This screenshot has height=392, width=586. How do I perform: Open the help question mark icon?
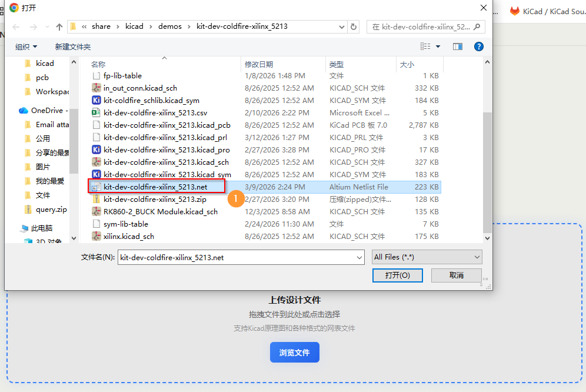(478, 46)
